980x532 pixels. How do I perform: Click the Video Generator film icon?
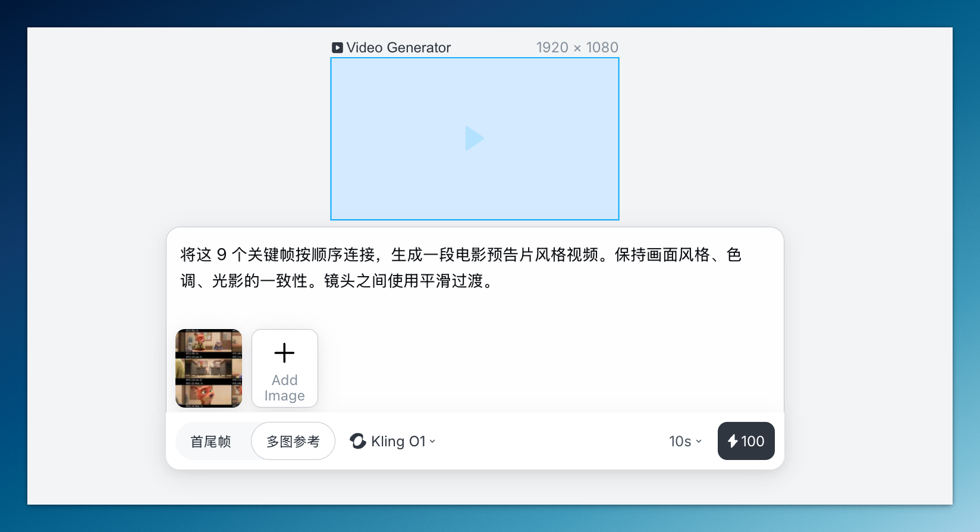(337, 48)
